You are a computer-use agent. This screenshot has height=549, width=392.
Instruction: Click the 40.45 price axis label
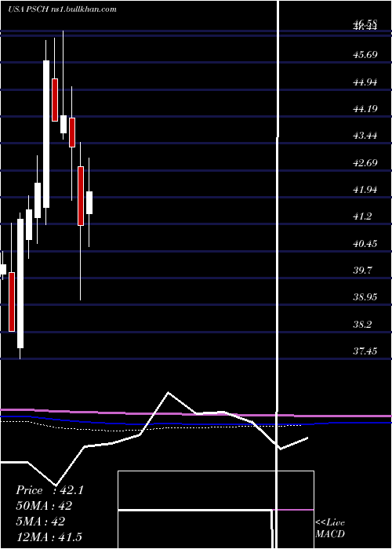coord(365,243)
